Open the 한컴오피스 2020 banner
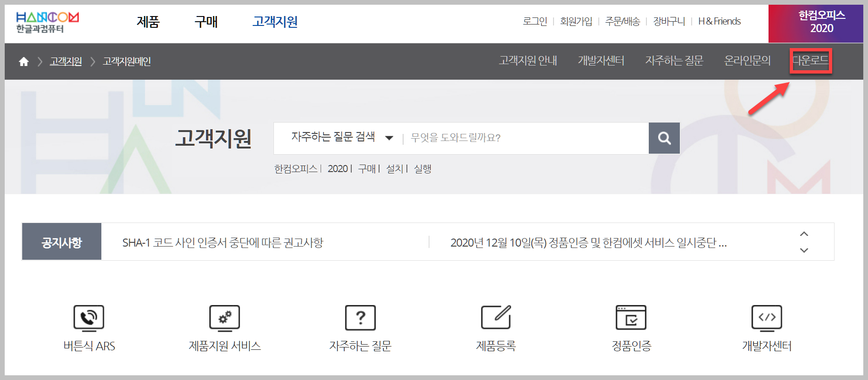This screenshot has height=380, width=868. coord(816,24)
